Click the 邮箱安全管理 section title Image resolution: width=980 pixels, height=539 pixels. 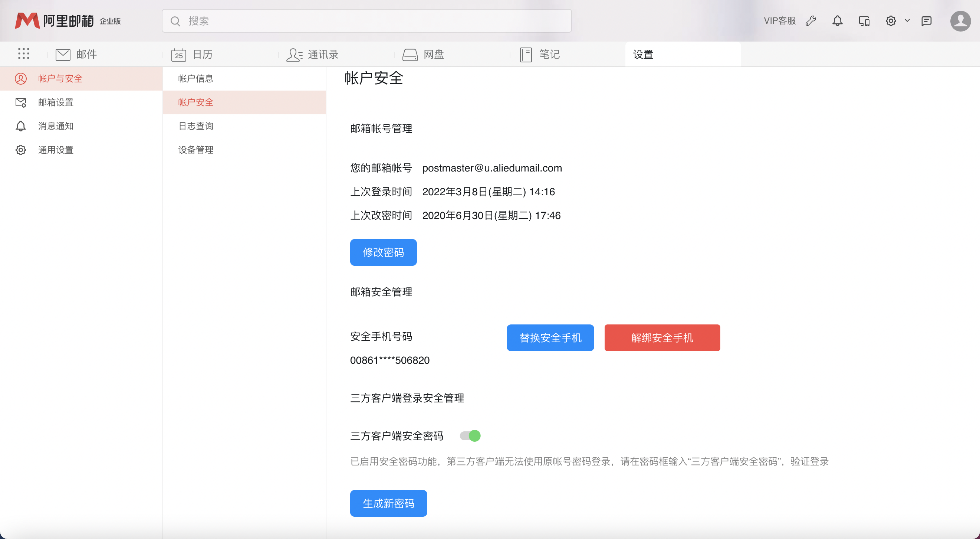pos(381,292)
